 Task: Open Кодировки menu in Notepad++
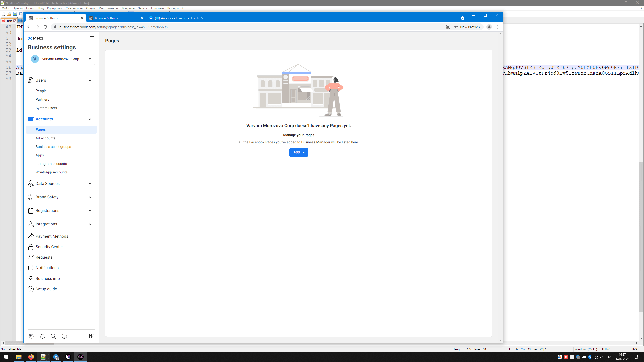[54, 8]
